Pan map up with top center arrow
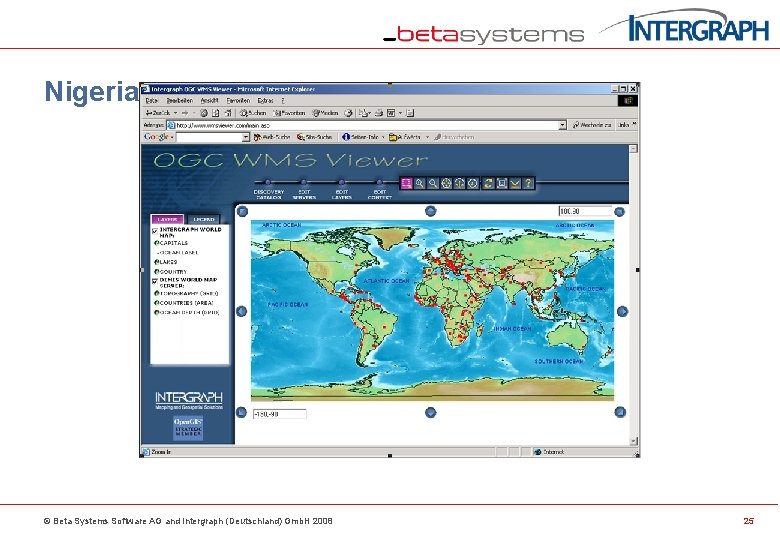This screenshot has width=780, height=540. (431, 211)
